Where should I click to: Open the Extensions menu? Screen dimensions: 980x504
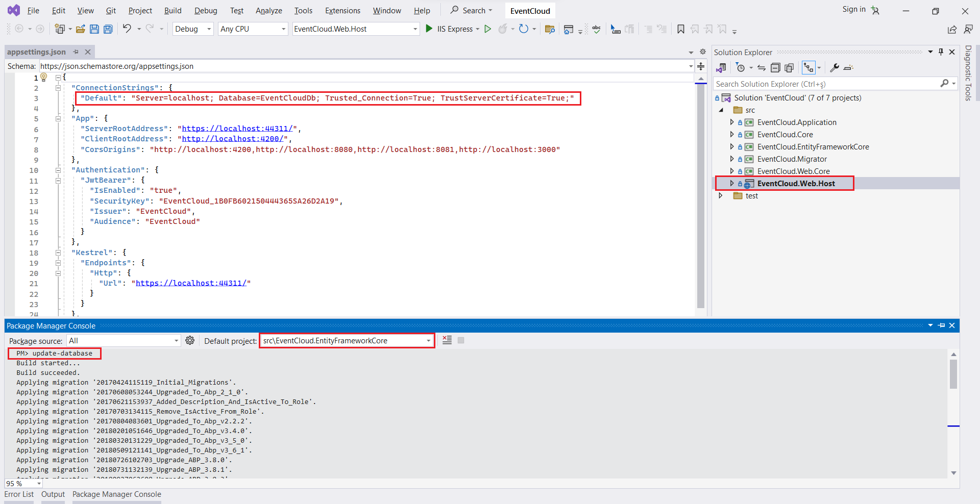342,11
